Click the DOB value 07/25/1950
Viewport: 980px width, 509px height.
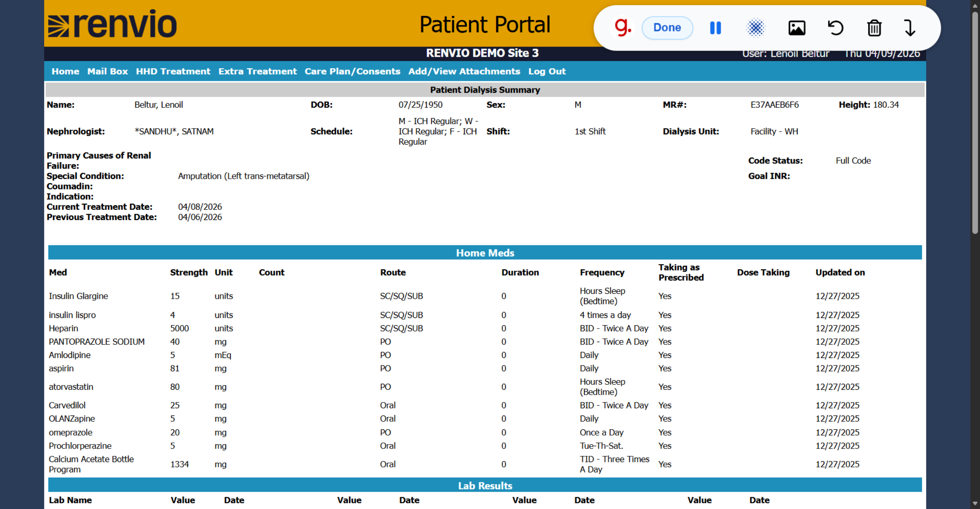click(x=421, y=105)
